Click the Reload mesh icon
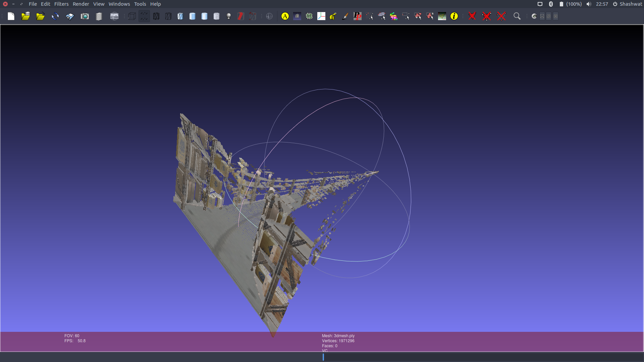The image size is (644, 362). (x=55, y=16)
